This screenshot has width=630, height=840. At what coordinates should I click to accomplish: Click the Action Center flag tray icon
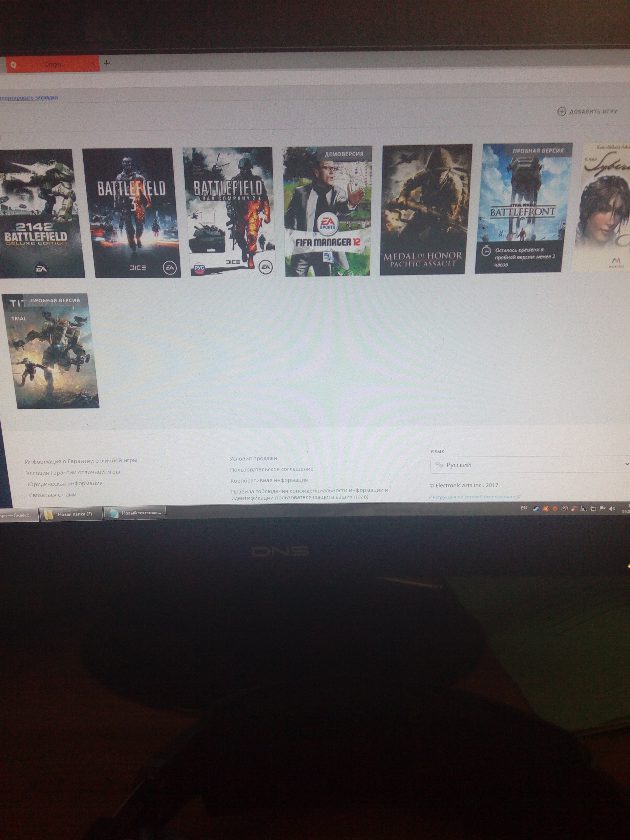click(603, 508)
